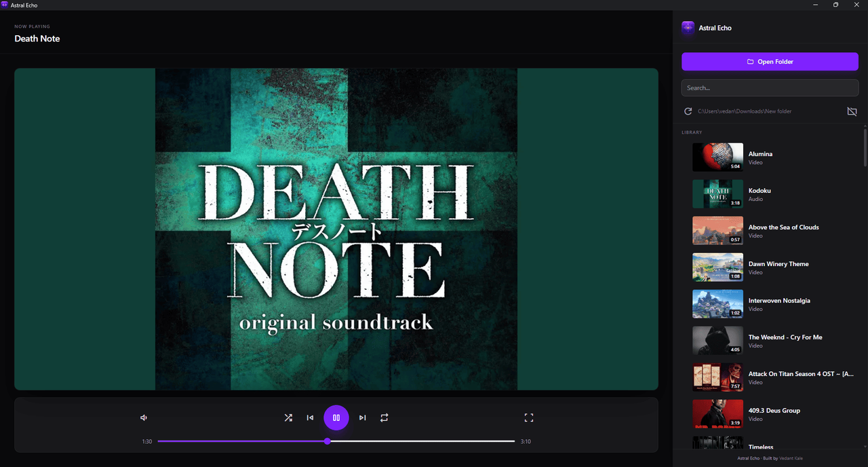Click the Death Note video area
Screen dimensions: 868x467
336,229
